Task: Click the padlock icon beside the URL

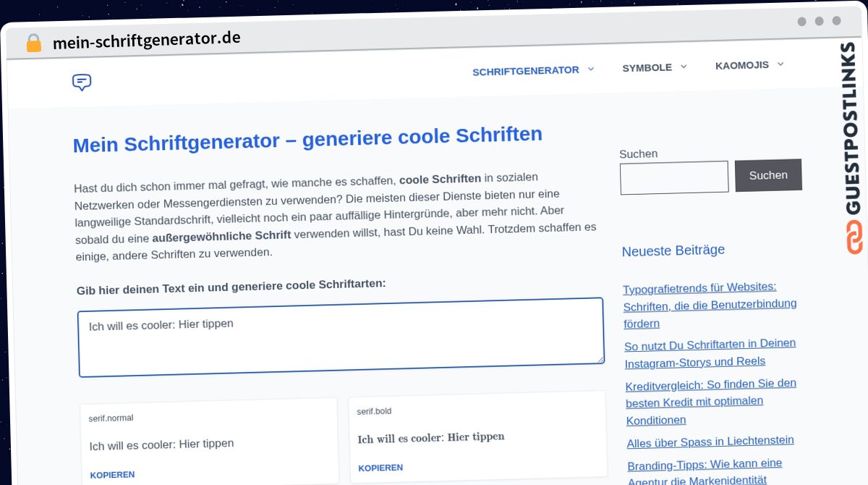Action: pyautogui.click(x=33, y=43)
